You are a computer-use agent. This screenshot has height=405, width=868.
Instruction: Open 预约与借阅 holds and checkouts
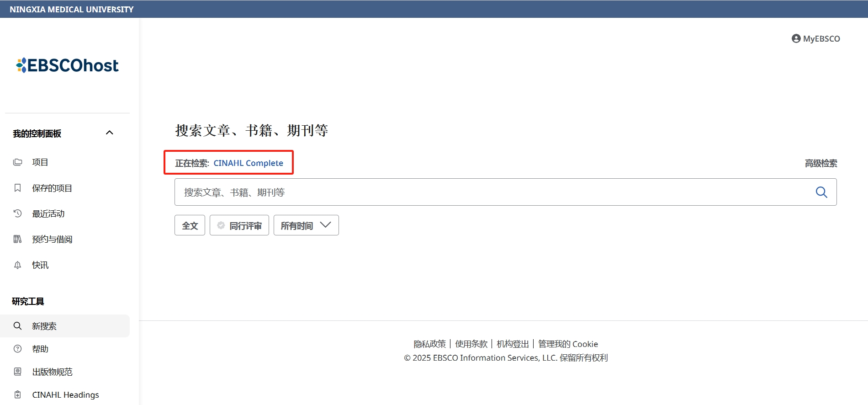coord(52,239)
